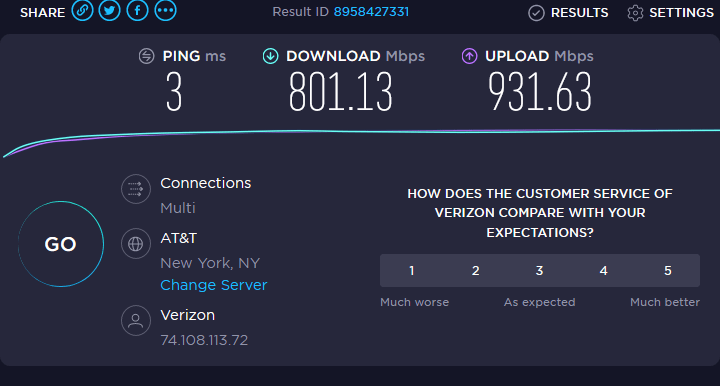Copy the share link icon
This screenshot has height=386, width=720.
82,10
